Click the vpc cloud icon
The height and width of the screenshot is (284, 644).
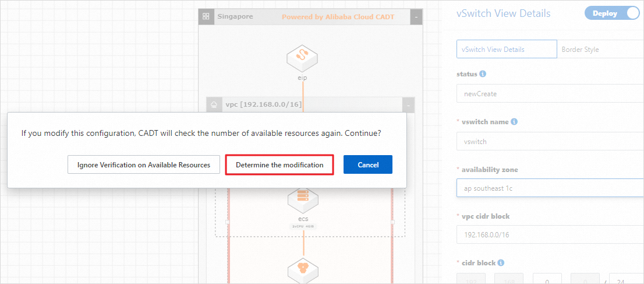214,104
